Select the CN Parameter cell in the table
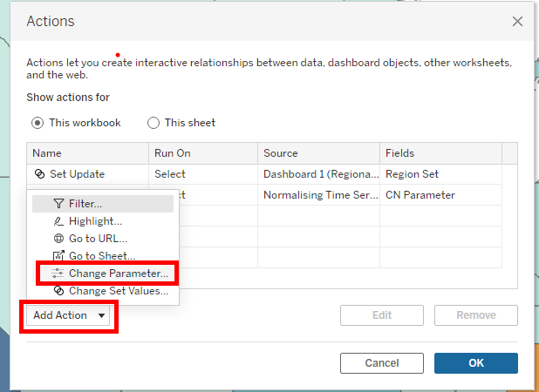Screen dimensions: 539x392 pos(420,195)
